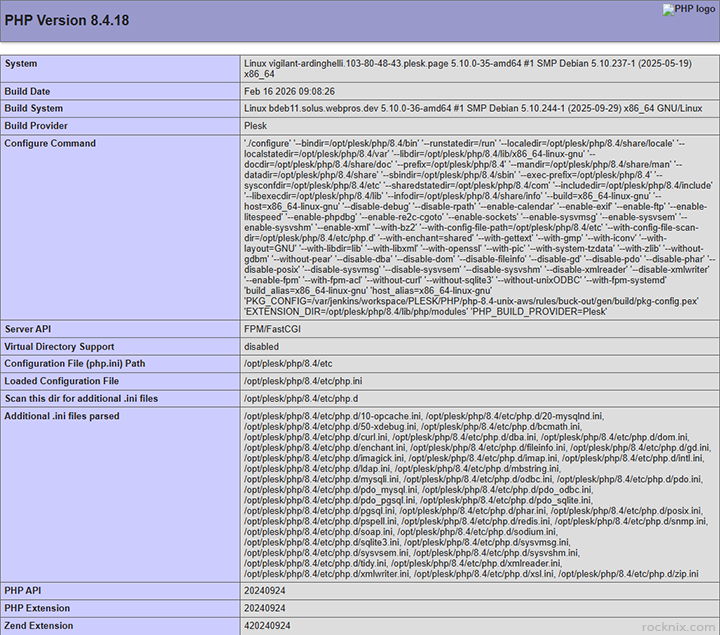Viewport: 720px width, 635px height.
Task: Click the Virtual Directory Support disabled value
Action: pos(261,346)
